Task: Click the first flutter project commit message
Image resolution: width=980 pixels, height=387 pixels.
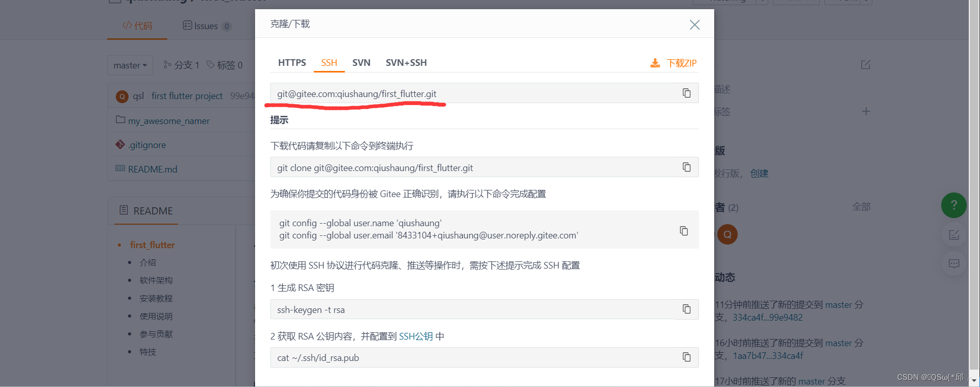Action: [187, 96]
